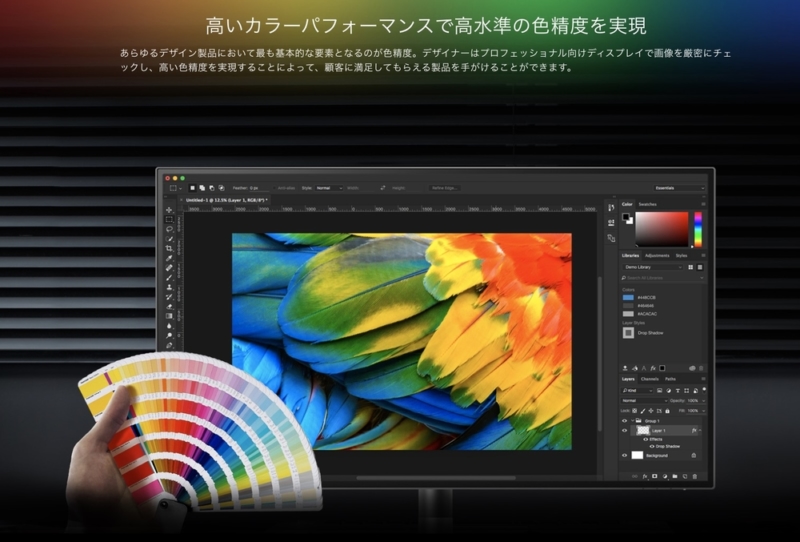The height and width of the screenshot is (542, 800).
Task: Delete layer with trash icon
Action: point(694,477)
